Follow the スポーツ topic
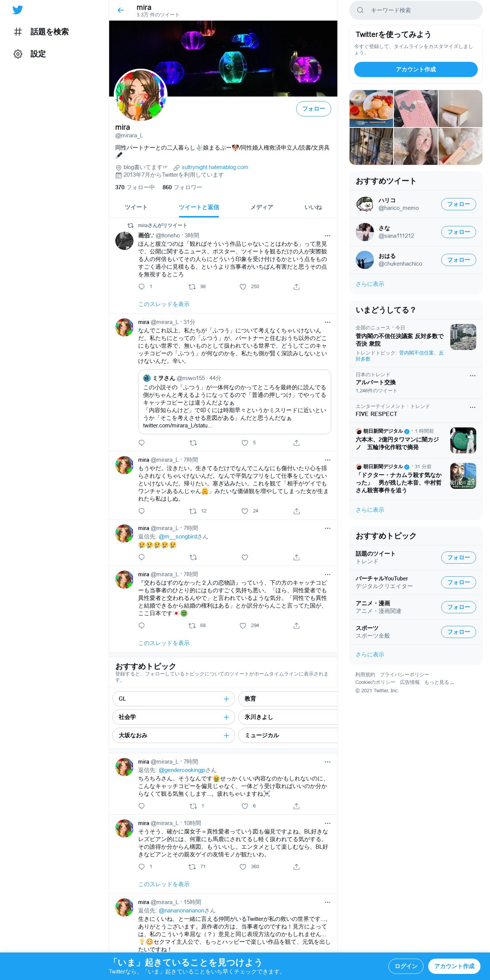This screenshot has height=980, width=490. tap(458, 632)
